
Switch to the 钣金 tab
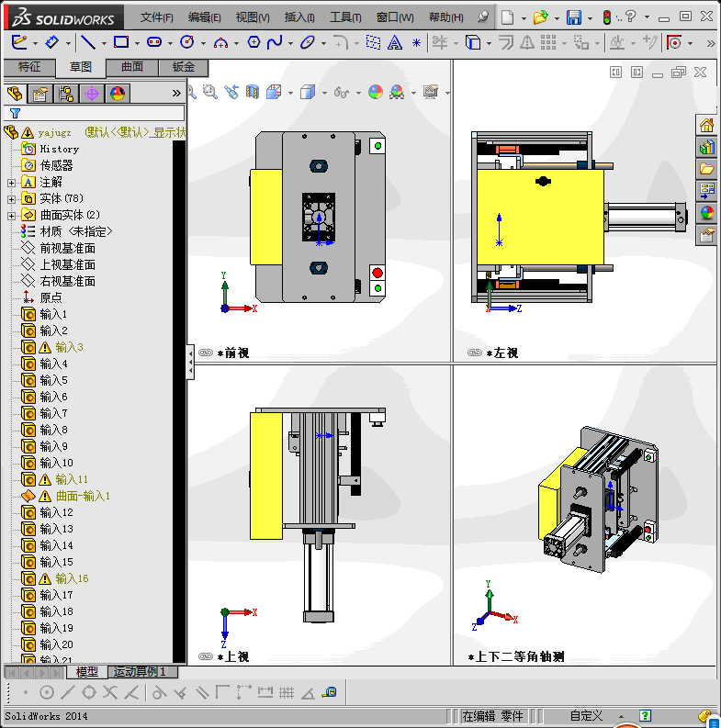click(184, 67)
